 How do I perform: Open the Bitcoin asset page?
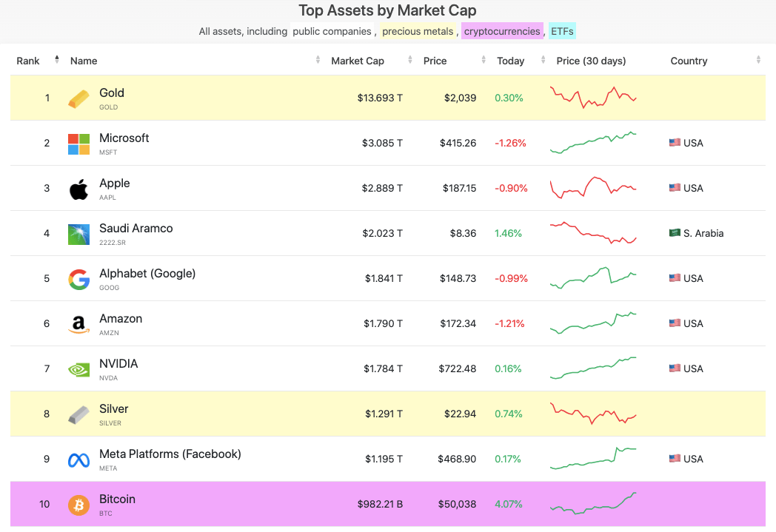[117, 499]
